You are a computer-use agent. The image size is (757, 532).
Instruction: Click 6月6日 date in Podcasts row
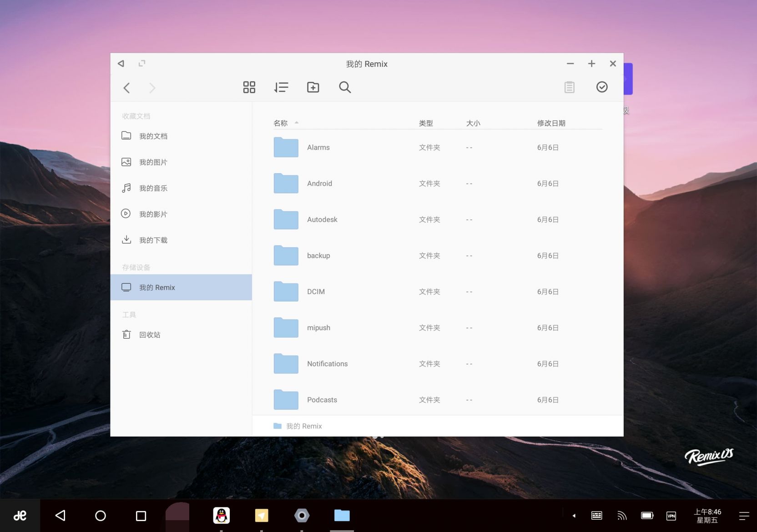tap(548, 400)
